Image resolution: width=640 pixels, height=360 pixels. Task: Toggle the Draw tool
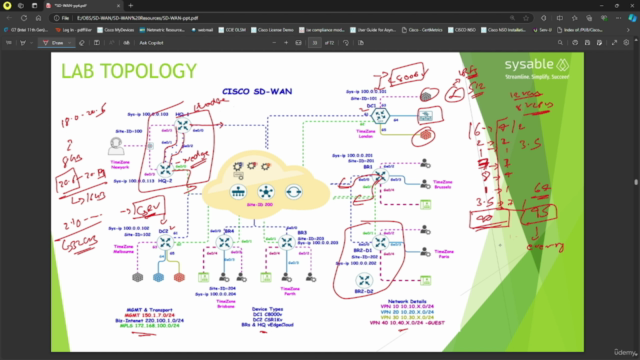[53, 43]
